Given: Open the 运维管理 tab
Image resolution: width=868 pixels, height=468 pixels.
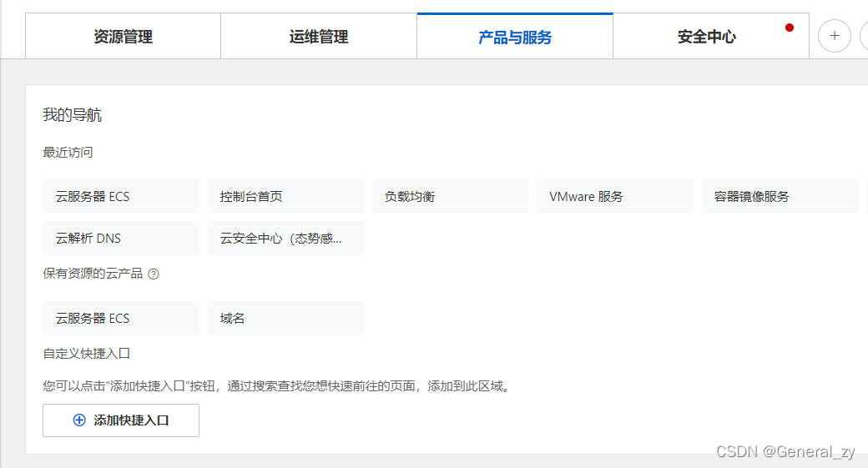Looking at the screenshot, I should tap(319, 37).
